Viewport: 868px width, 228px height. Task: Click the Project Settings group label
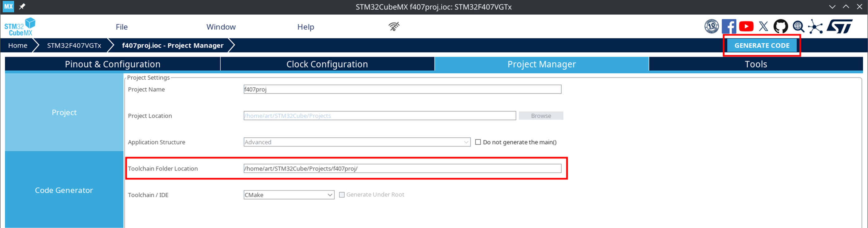(x=148, y=77)
